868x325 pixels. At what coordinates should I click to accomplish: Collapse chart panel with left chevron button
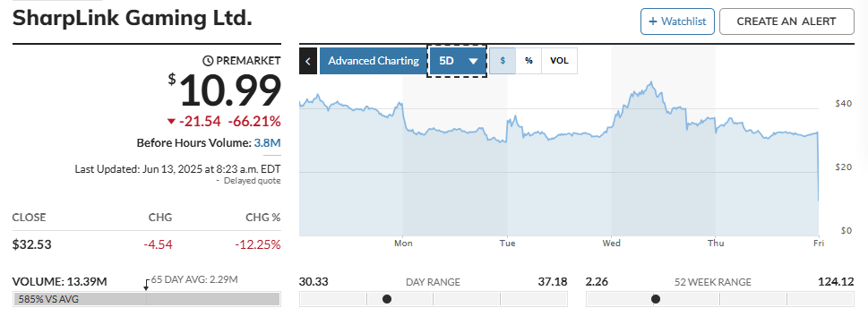pos(308,61)
